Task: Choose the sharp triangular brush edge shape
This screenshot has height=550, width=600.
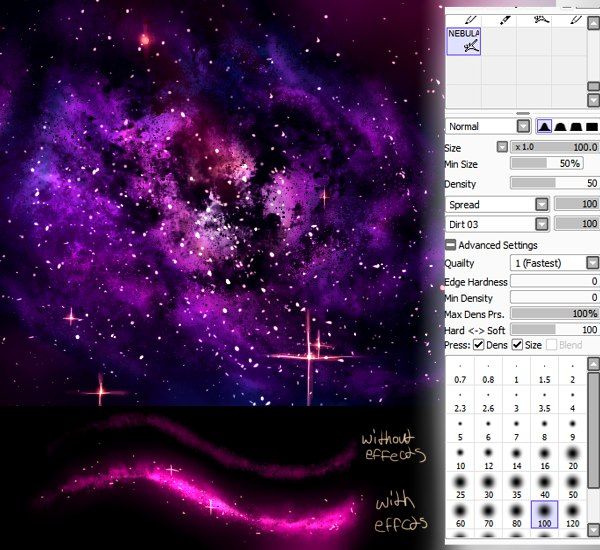Action: click(x=544, y=126)
